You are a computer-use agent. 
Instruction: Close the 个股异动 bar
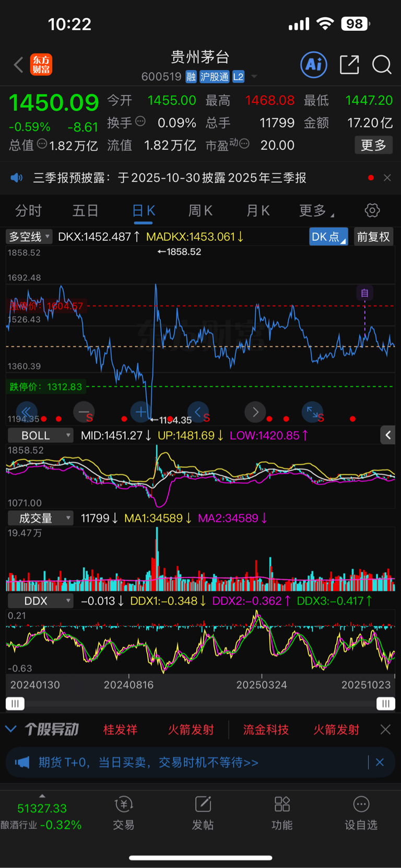[385, 730]
